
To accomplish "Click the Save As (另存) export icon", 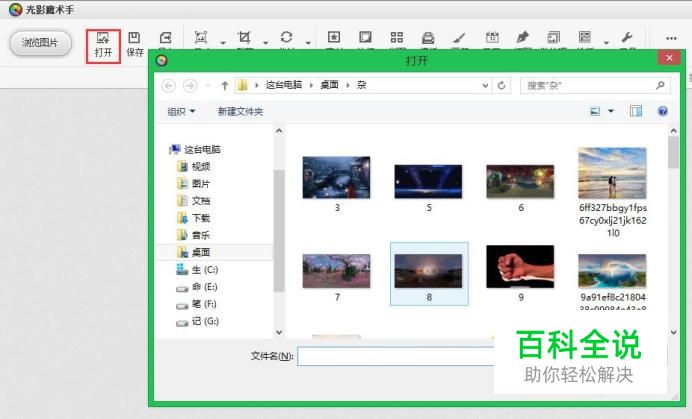I will [165, 39].
